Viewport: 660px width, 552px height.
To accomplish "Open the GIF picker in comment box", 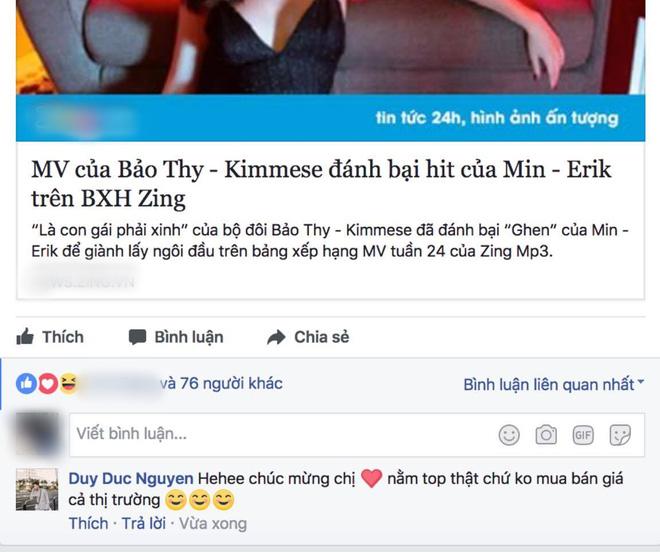I will point(583,435).
